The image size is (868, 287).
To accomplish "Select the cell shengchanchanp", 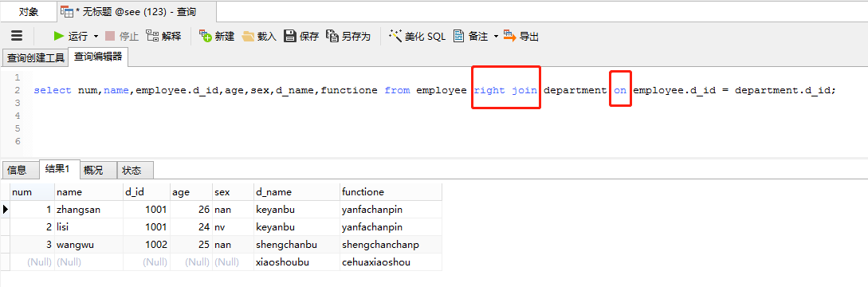I will coord(391,244).
